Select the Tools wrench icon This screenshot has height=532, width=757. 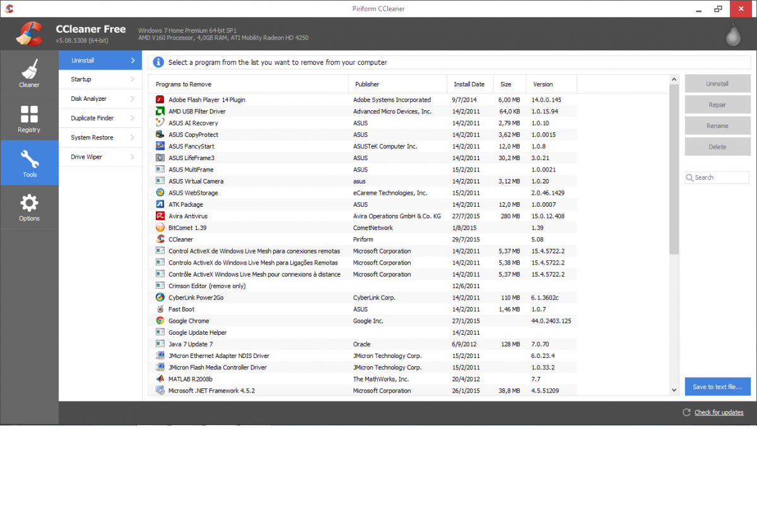click(x=30, y=158)
